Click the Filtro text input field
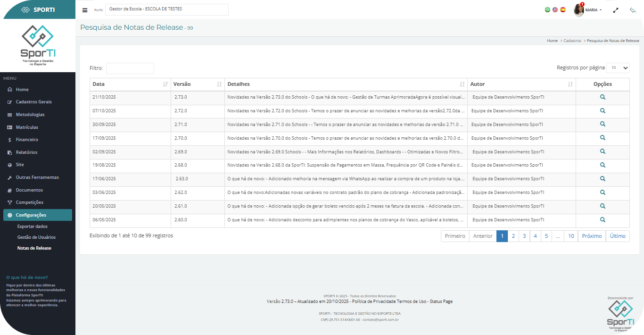Image resolution: width=644 pixels, height=335 pixels. [x=130, y=68]
